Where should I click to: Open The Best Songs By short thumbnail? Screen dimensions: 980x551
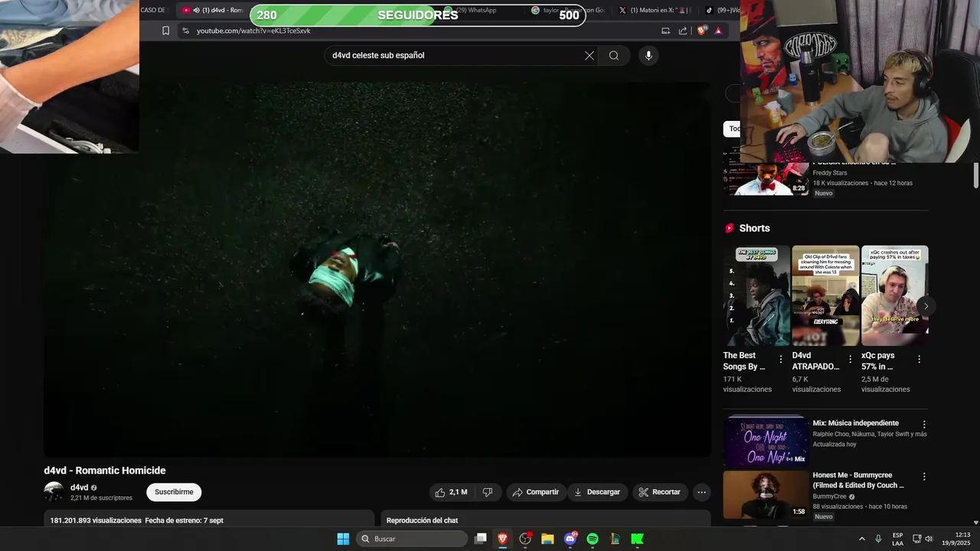756,295
